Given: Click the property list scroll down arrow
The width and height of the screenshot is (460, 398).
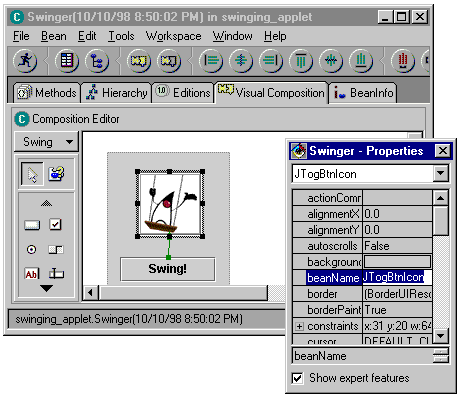Looking at the screenshot, I should point(440,335).
